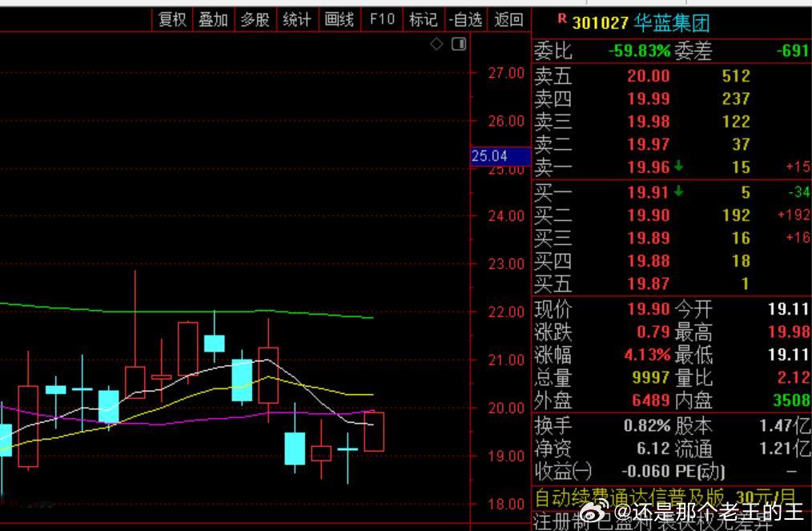Click the 18.00 price axis label
Image resolution: width=812 pixels, height=531 pixels.
pyautogui.click(x=506, y=504)
